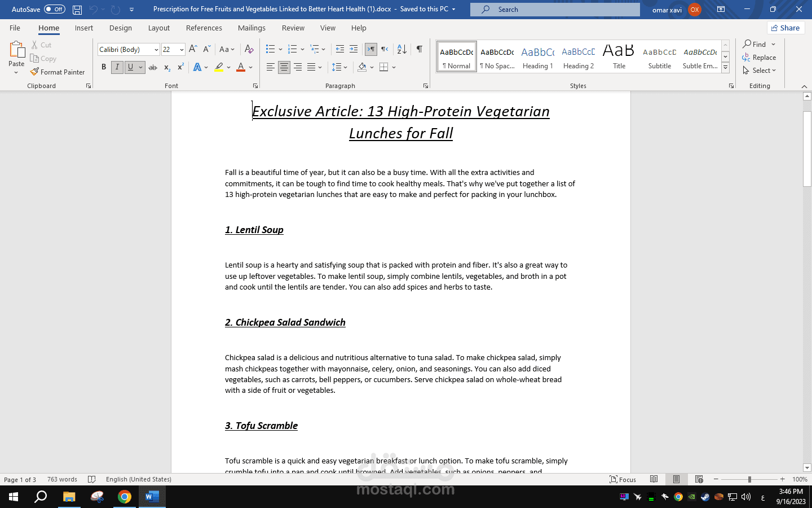
Task: Apply Heading 1 style
Action: [x=538, y=56]
